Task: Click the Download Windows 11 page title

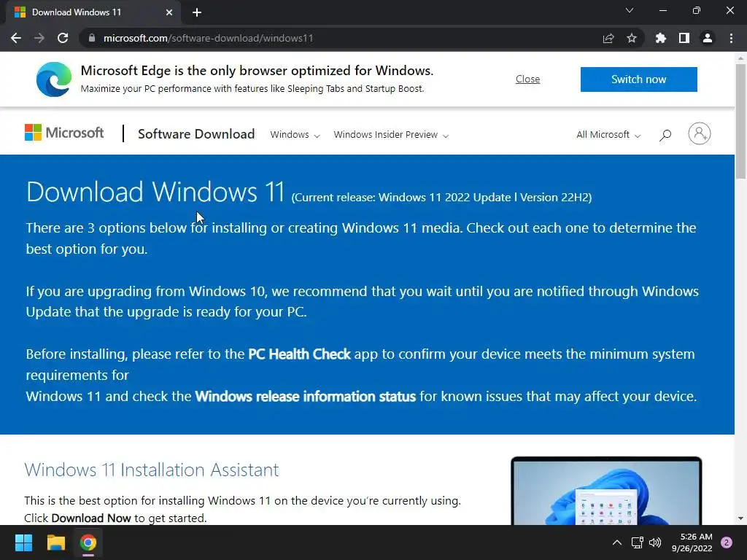Action: tap(155, 192)
